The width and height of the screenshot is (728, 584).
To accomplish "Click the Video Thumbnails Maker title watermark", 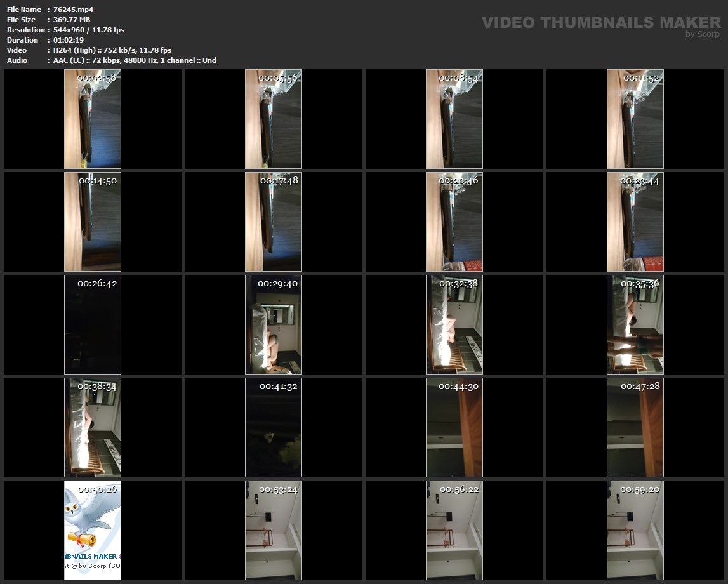I will point(600,23).
